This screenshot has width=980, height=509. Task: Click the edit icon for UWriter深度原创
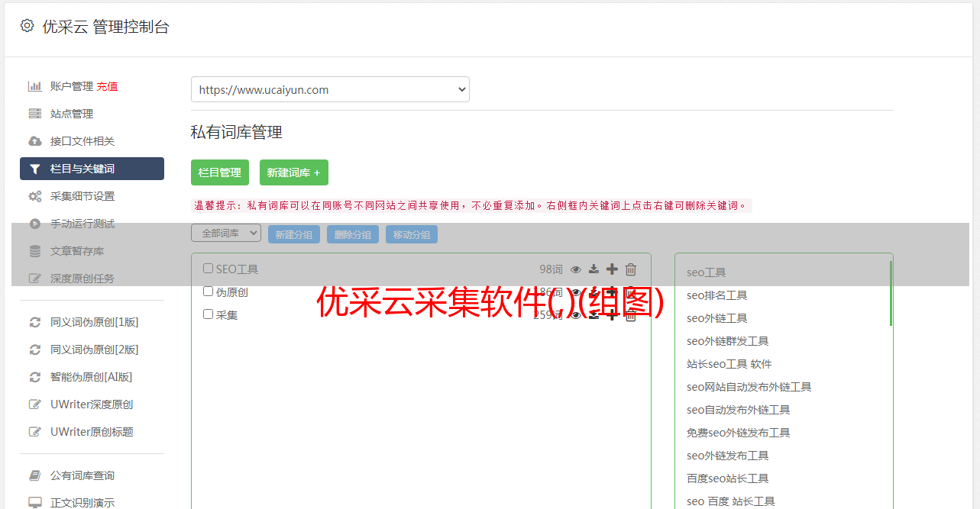[x=35, y=404]
